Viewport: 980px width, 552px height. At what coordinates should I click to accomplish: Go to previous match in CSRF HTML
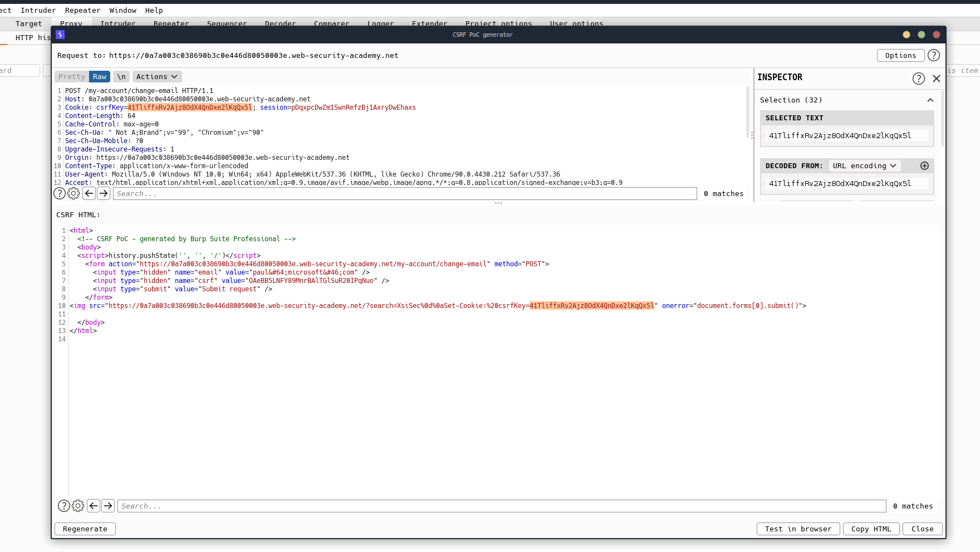pos(94,506)
